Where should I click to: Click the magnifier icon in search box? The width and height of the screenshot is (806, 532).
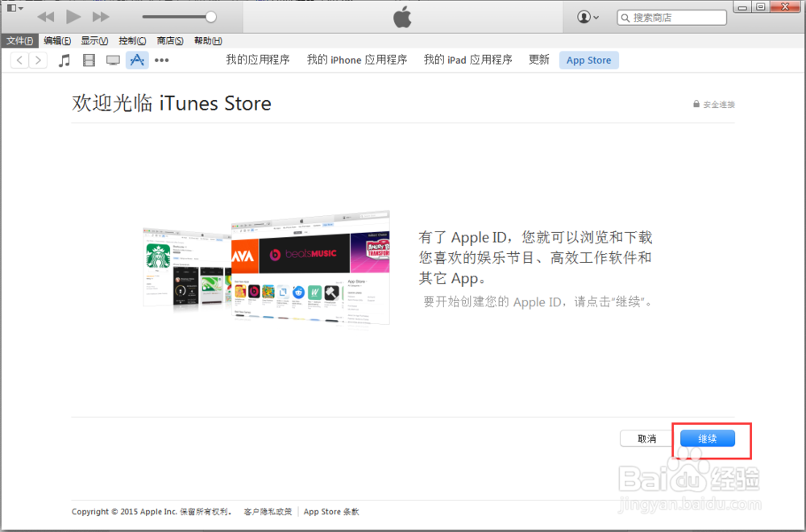625,18
